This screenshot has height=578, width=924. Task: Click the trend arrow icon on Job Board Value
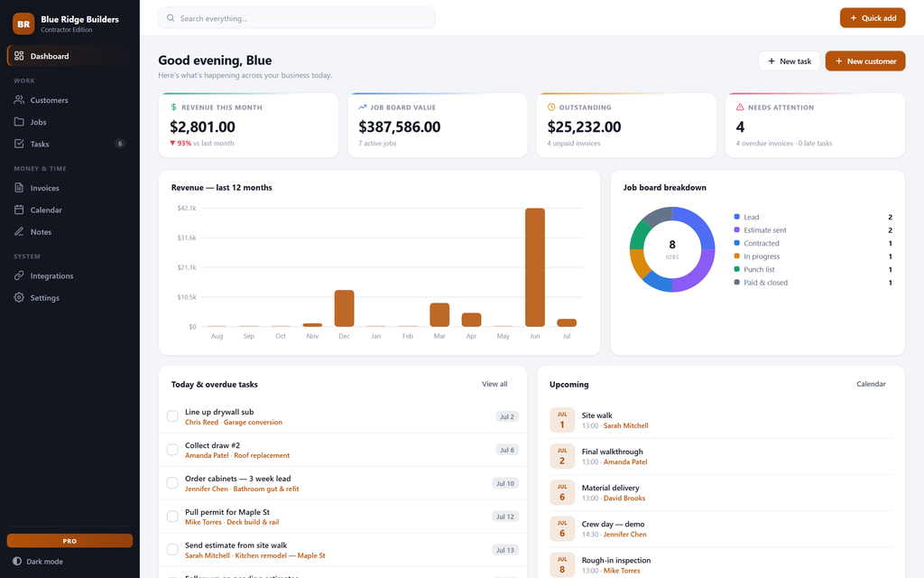click(363, 107)
